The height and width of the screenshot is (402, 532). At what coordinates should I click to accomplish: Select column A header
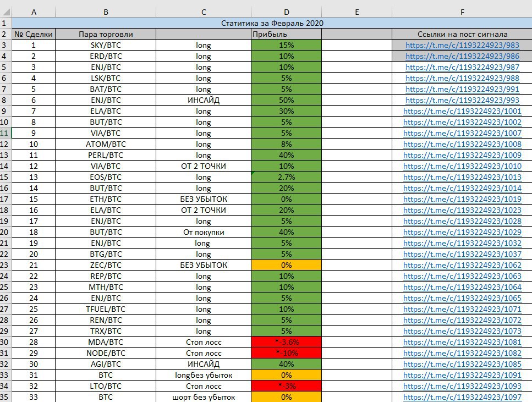[x=34, y=12]
